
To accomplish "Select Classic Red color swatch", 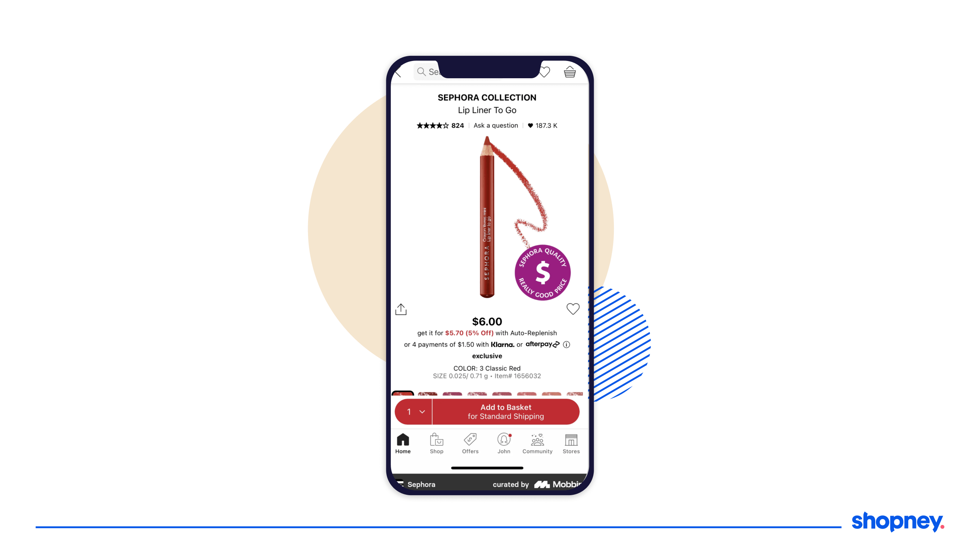I will (404, 392).
